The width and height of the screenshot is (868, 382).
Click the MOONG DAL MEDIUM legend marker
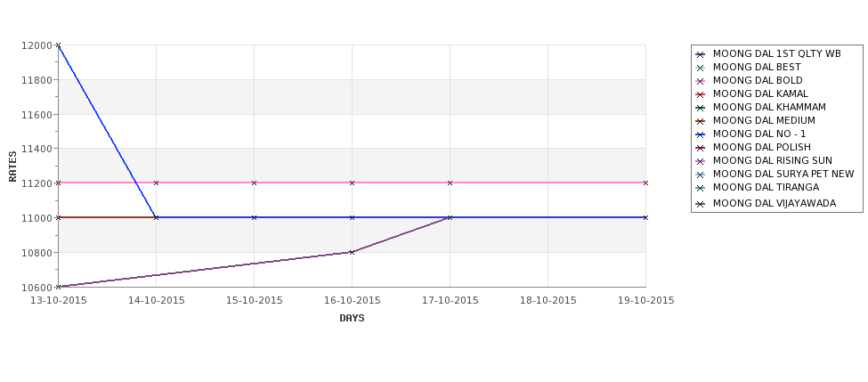701,121
